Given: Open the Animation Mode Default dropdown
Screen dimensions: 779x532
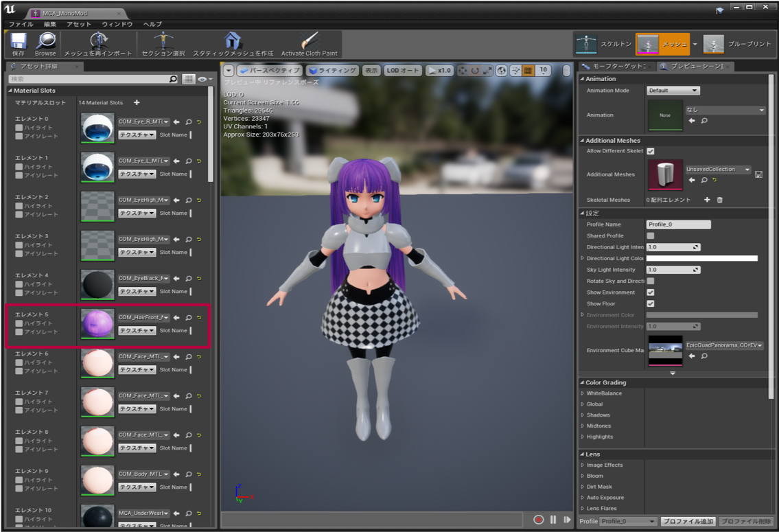Looking at the screenshot, I should (x=673, y=91).
